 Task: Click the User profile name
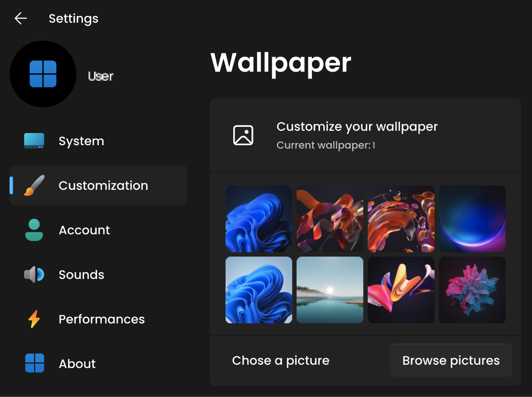(101, 76)
